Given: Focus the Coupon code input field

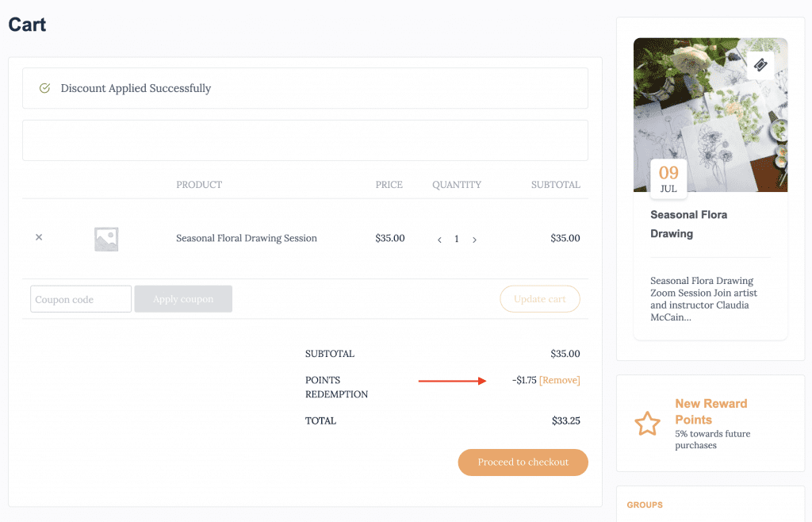Looking at the screenshot, I should click(81, 299).
